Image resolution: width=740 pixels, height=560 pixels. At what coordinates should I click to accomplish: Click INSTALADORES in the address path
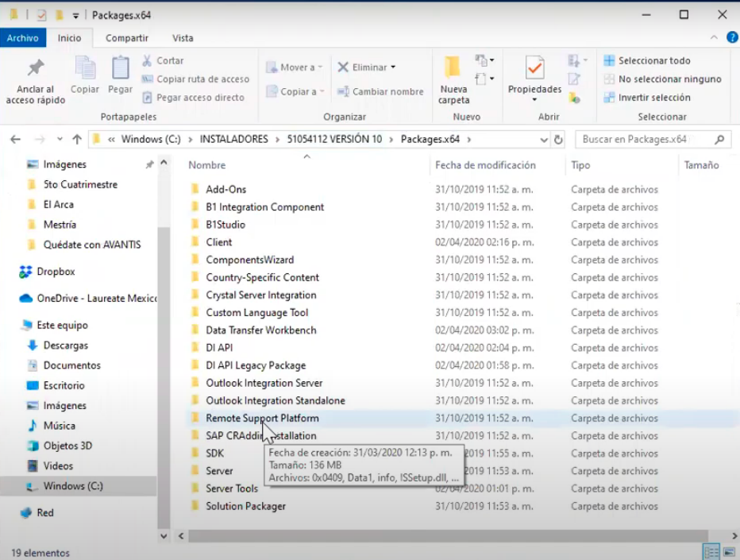pos(233,139)
